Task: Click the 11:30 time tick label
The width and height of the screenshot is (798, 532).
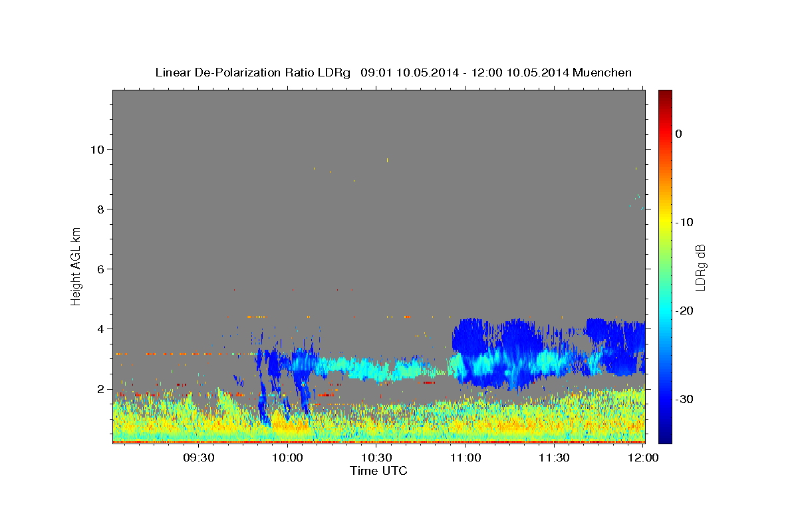Action: [553, 458]
